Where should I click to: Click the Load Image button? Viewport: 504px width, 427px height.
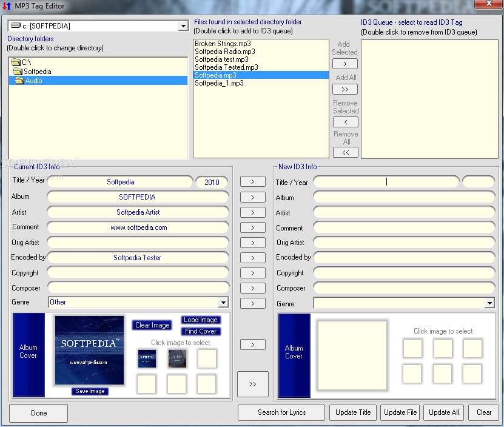tap(201, 320)
